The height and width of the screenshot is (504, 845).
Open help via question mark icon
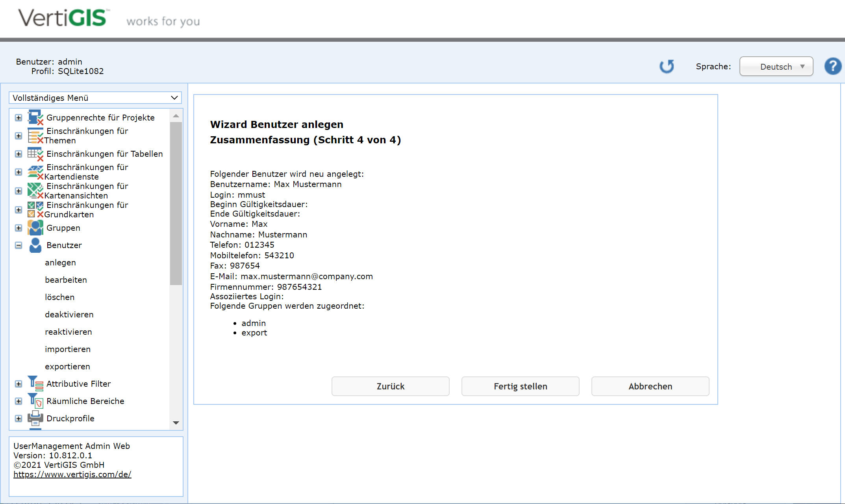coord(833,66)
